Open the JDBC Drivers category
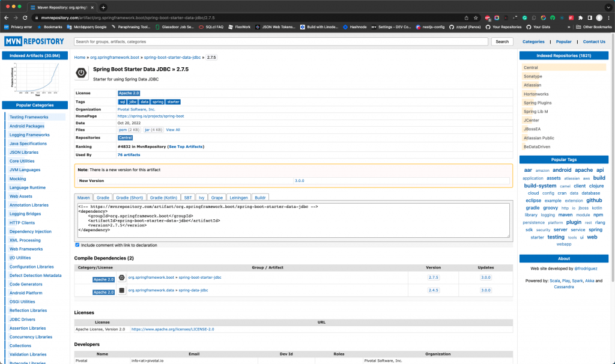 [22, 320]
